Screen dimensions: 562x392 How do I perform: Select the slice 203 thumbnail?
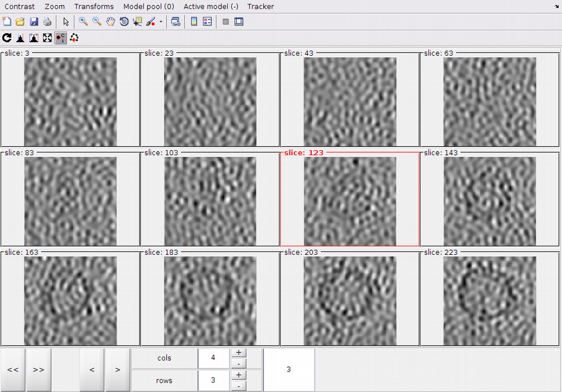coord(350,301)
